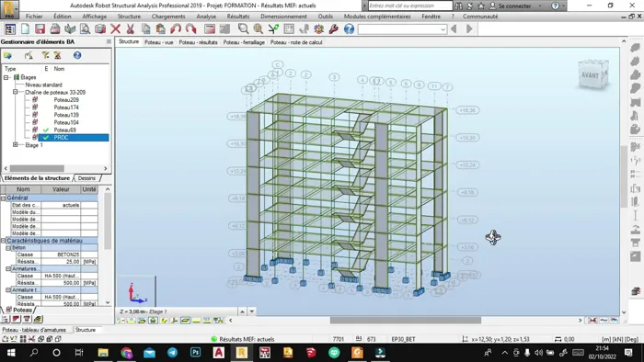
Task: Open the toolbar selection combo box dropdown
Action: point(443,29)
